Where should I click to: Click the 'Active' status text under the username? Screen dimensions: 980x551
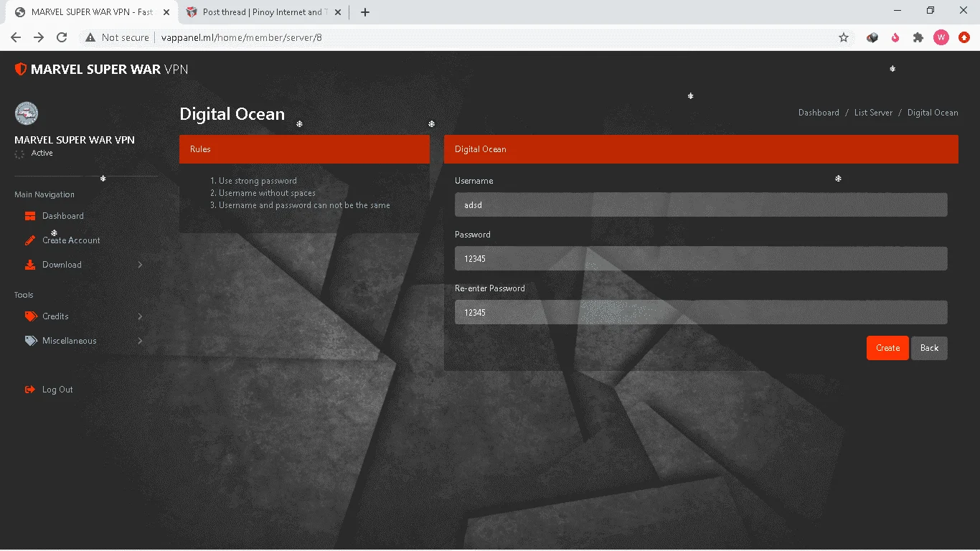(42, 153)
